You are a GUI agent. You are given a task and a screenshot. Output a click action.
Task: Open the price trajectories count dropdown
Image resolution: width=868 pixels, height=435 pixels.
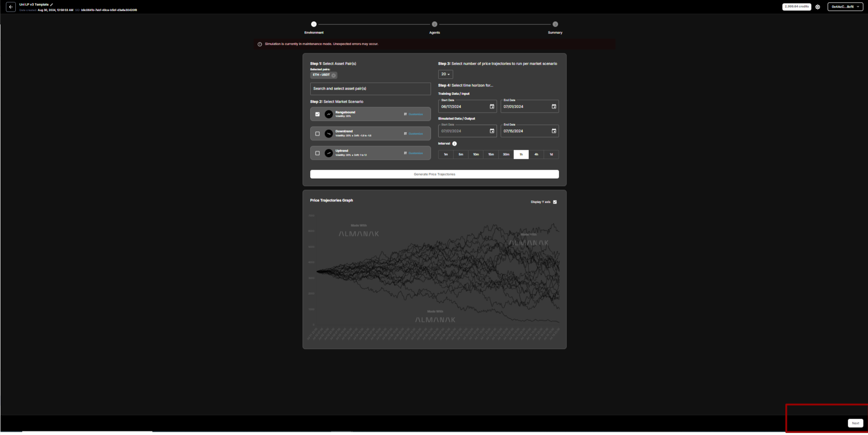tap(446, 74)
